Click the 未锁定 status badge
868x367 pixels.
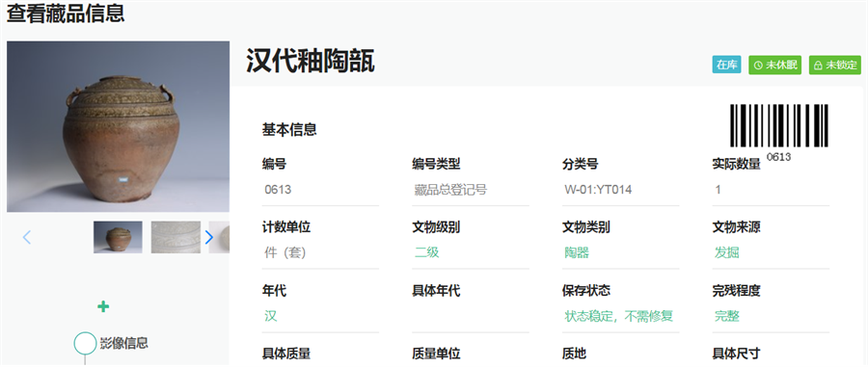[x=835, y=66]
